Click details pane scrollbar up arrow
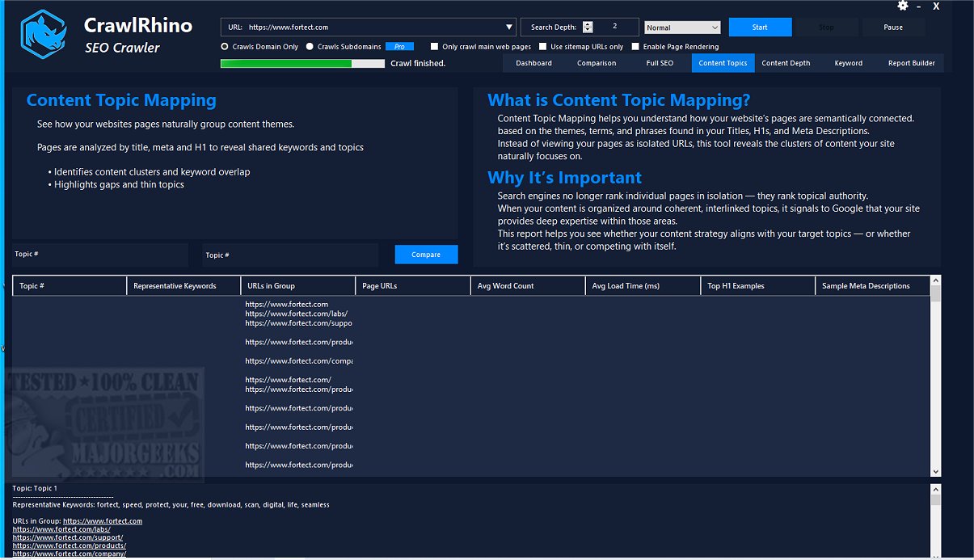The width and height of the screenshot is (974, 560). click(936, 488)
